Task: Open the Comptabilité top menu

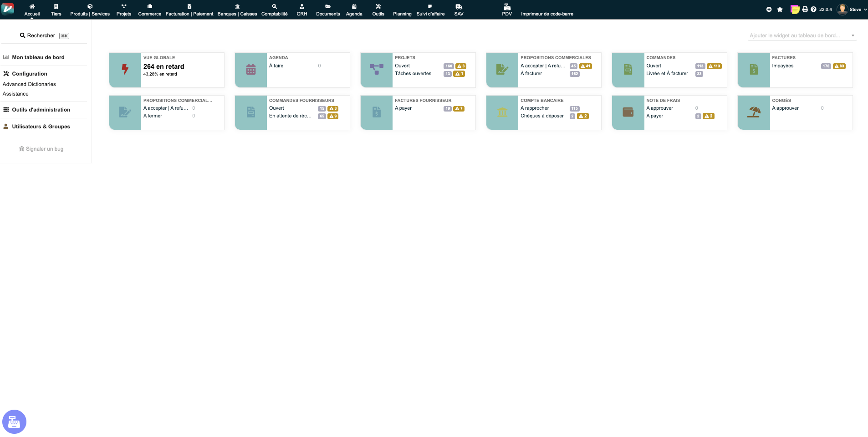Action: click(274, 10)
